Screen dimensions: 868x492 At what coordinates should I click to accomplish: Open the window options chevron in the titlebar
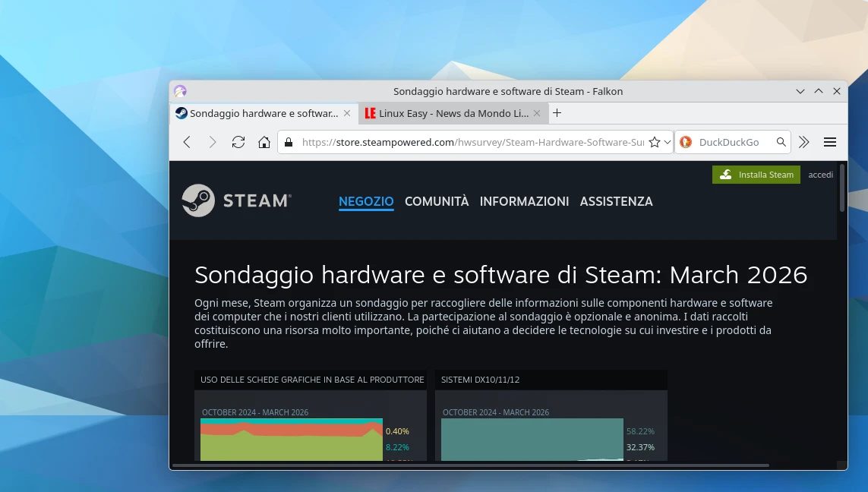point(800,91)
